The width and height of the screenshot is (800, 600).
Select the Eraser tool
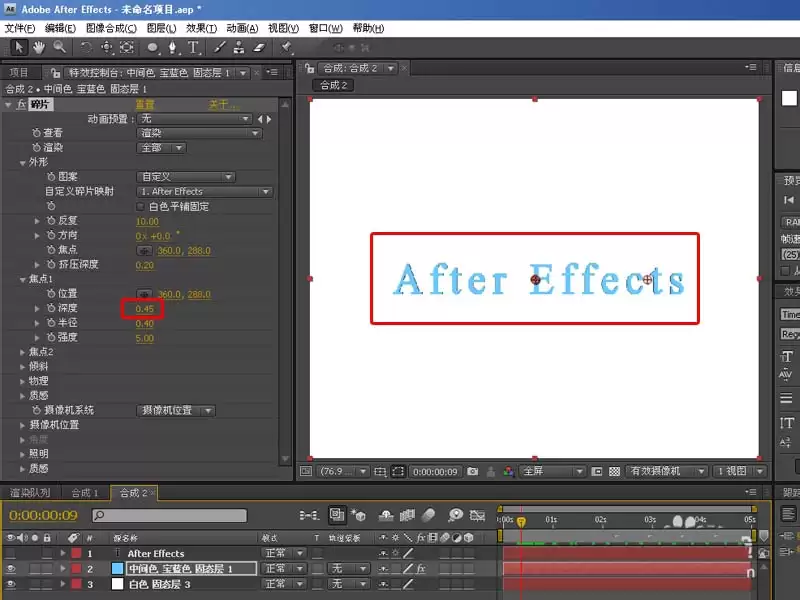click(x=259, y=47)
